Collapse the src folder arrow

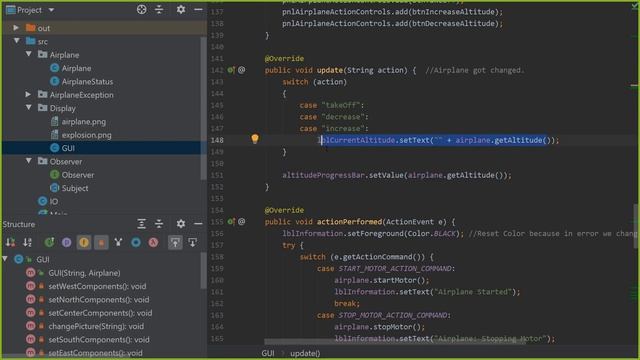coord(17,41)
